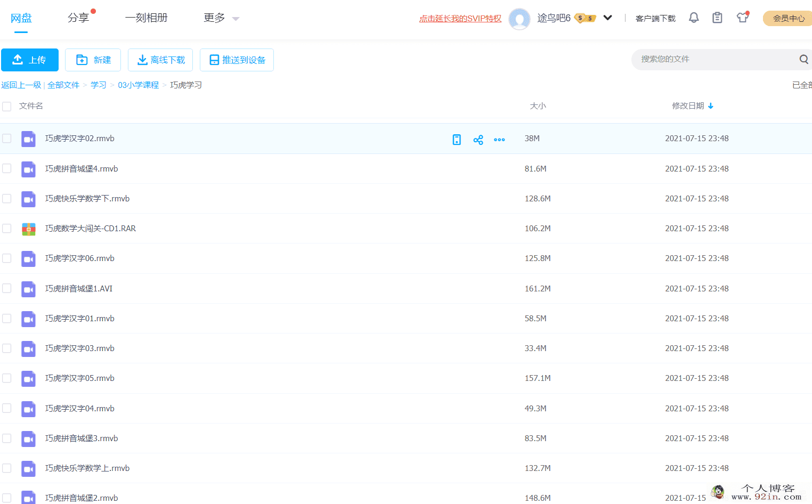Viewport: 812px width, 504px height.
Task: Select checkbox for 巧虎学汉字05.rmvb
Action: click(x=7, y=378)
